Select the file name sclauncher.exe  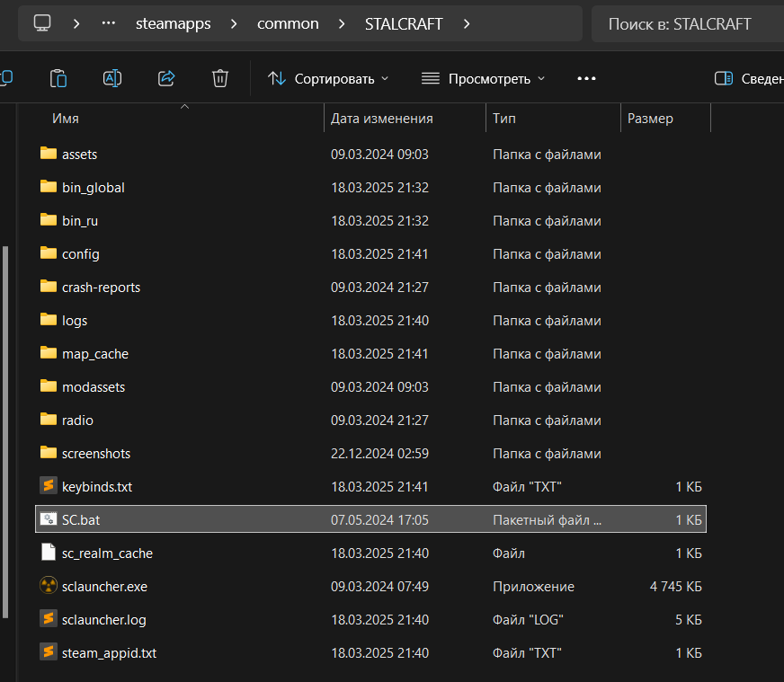[104, 587]
